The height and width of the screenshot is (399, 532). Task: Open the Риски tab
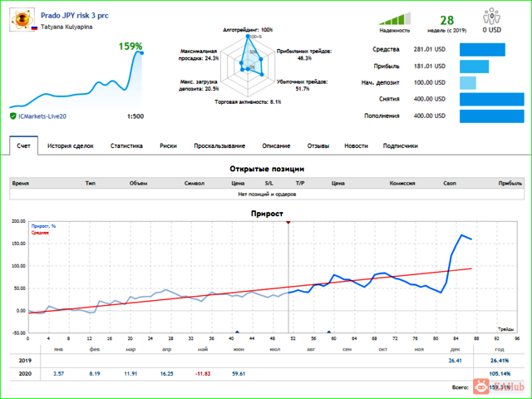click(168, 146)
